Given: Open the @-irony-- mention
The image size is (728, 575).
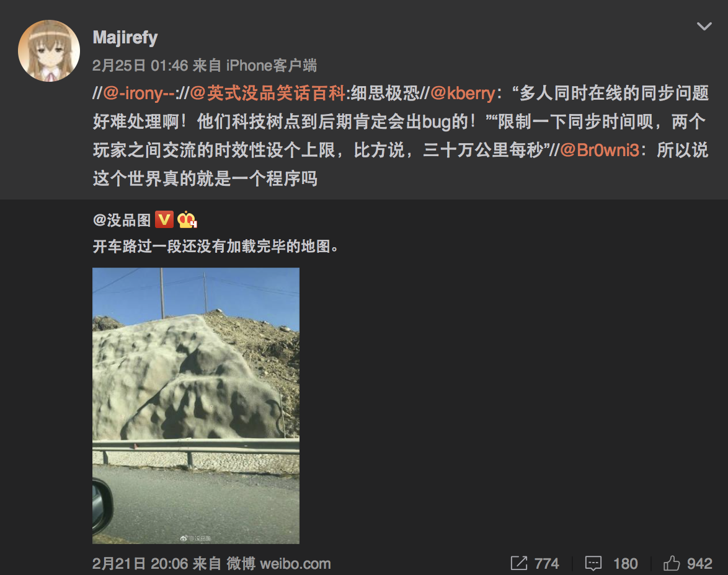Looking at the screenshot, I should [139, 94].
